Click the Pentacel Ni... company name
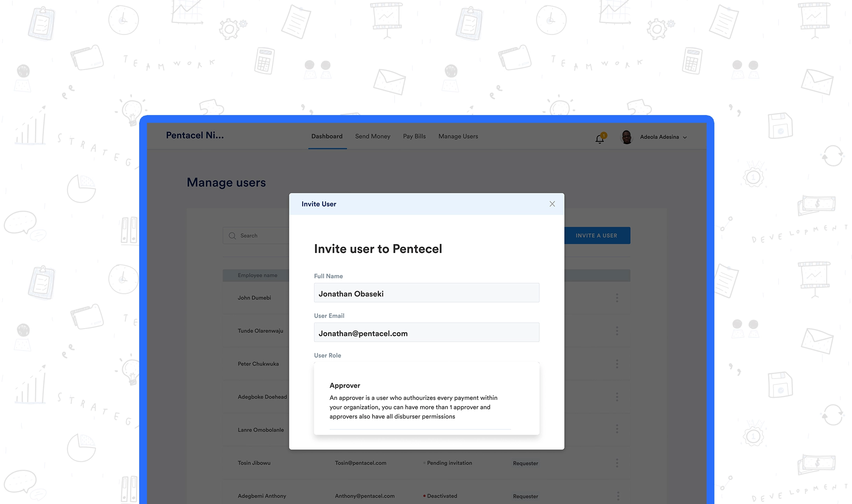852x504 pixels. point(195,135)
